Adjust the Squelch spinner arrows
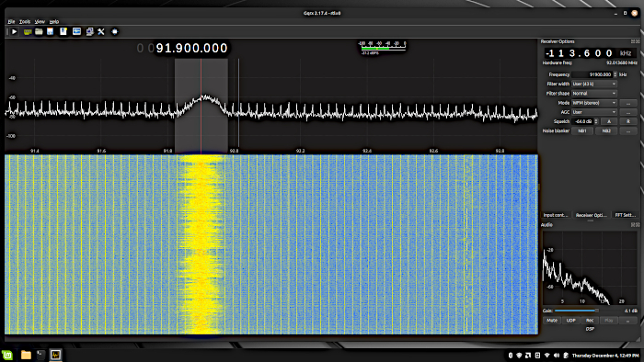644x362 pixels. [596, 122]
